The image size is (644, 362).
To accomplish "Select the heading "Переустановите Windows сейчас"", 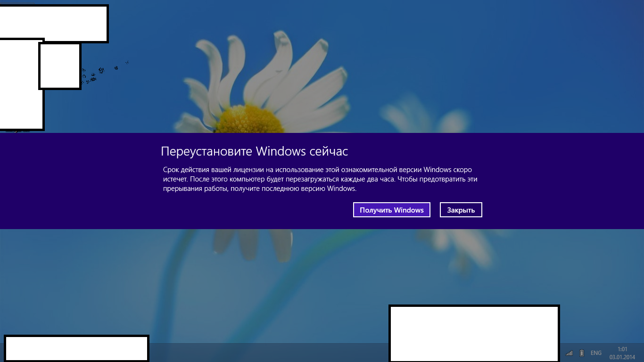I will [x=255, y=151].
